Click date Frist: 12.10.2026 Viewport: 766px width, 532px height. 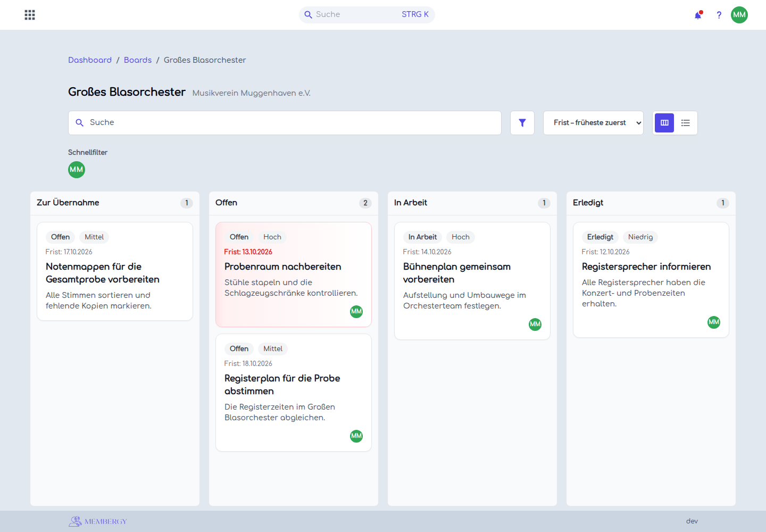click(x=605, y=252)
